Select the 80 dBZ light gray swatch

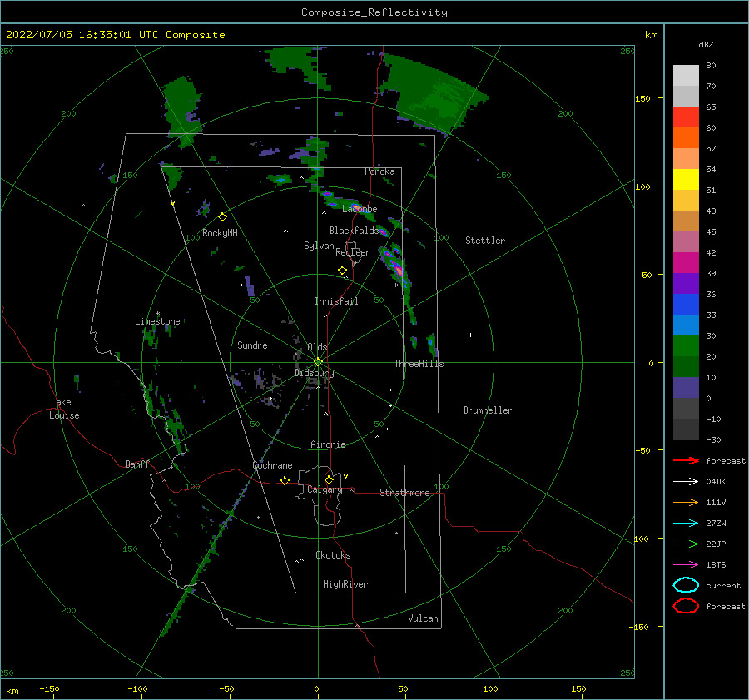click(x=686, y=76)
